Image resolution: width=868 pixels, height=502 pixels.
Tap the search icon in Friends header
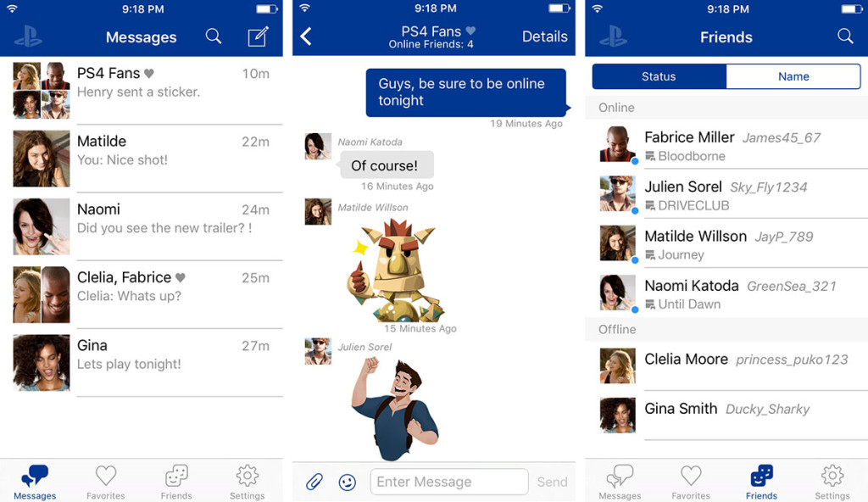point(845,36)
